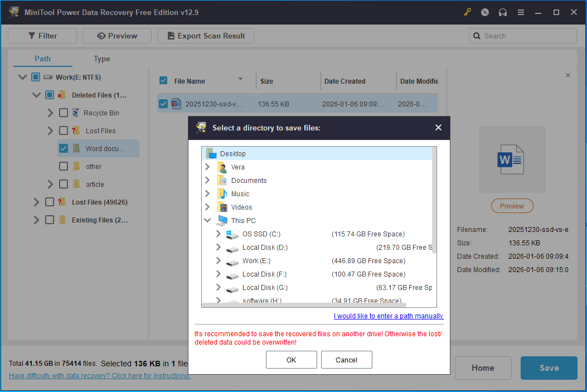The height and width of the screenshot is (392, 587).
Task: Expand the Existing Files node
Action: [x=36, y=220]
